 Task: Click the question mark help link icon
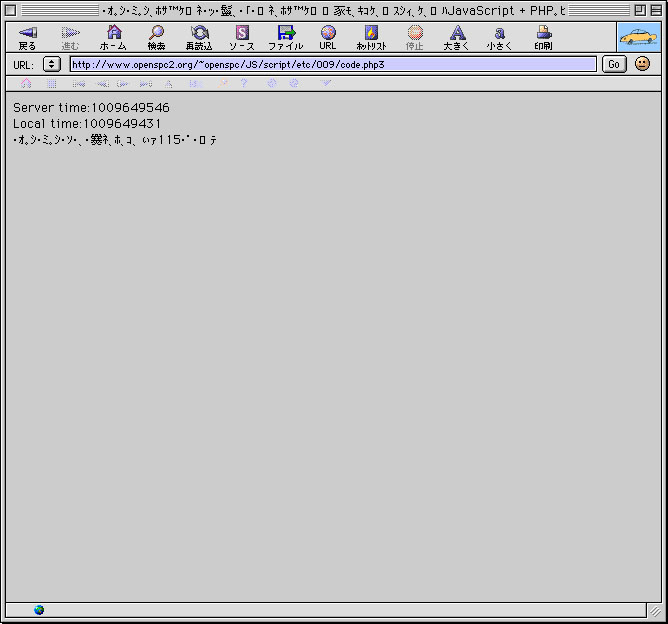click(x=244, y=83)
